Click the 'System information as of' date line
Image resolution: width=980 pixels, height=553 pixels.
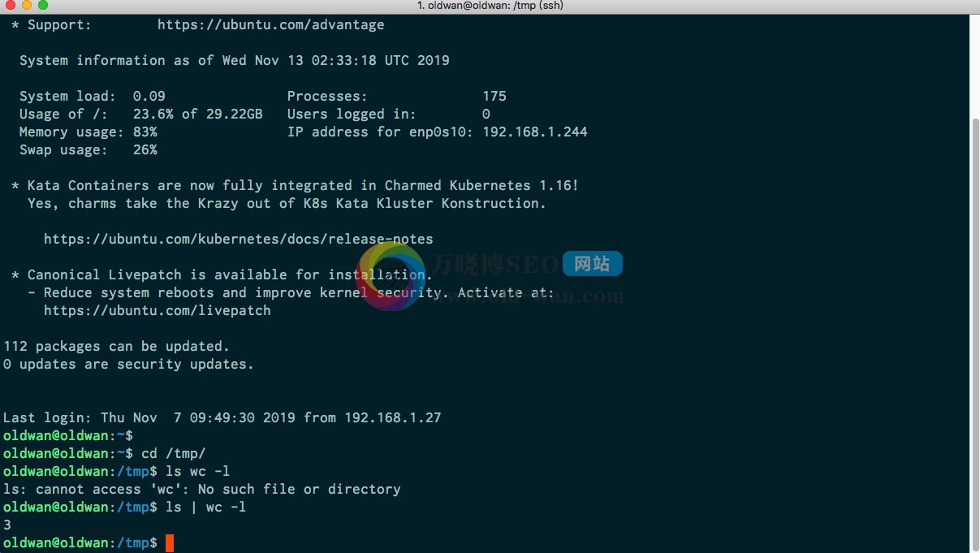(x=235, y=61)
